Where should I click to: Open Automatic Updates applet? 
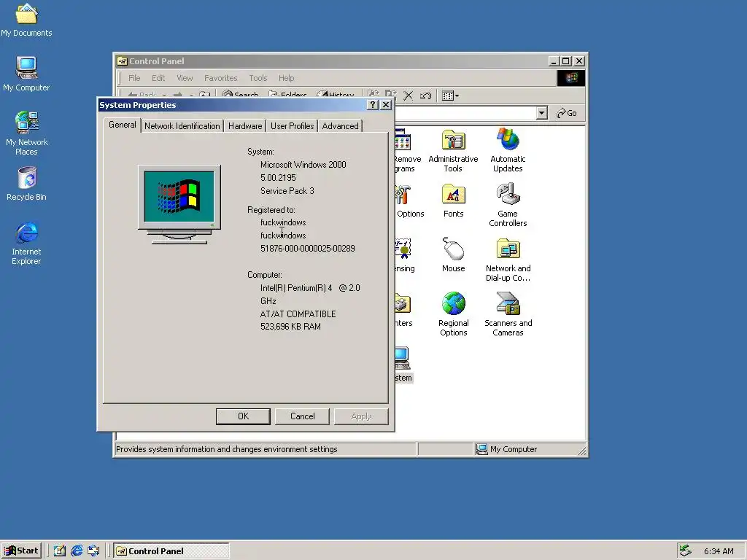[508, 150]
